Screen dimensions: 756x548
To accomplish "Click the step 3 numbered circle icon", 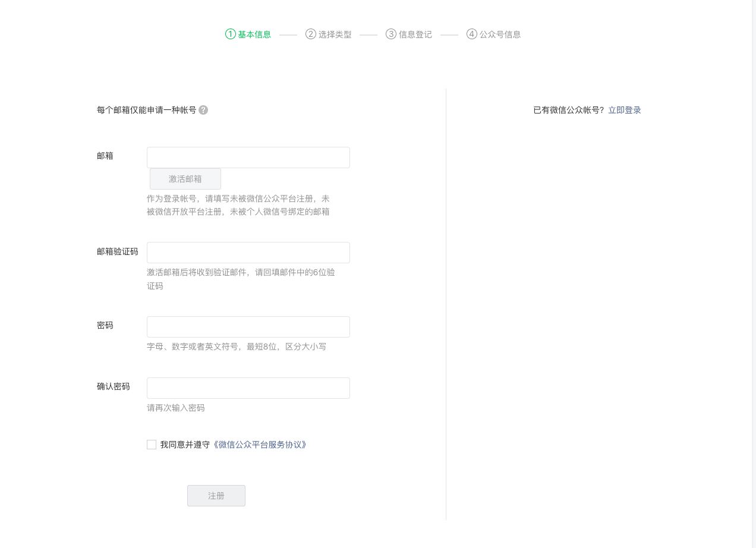I will (390, 34).
